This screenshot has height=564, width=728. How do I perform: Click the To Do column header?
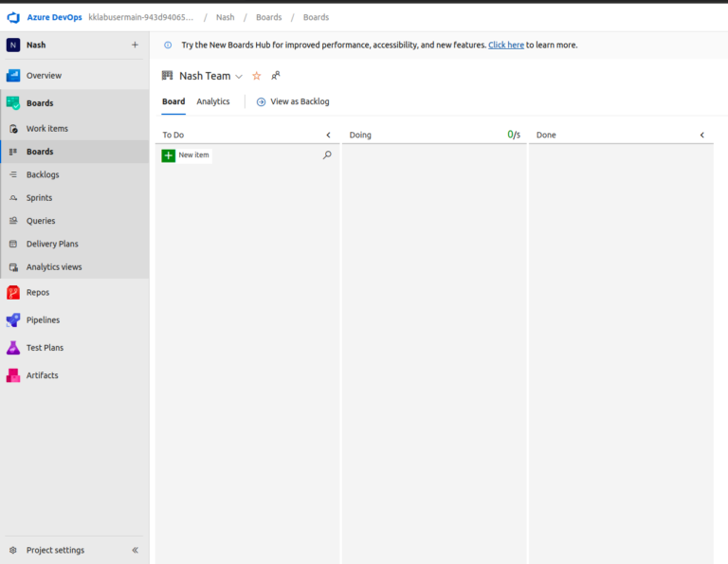[x=173, y=136]
